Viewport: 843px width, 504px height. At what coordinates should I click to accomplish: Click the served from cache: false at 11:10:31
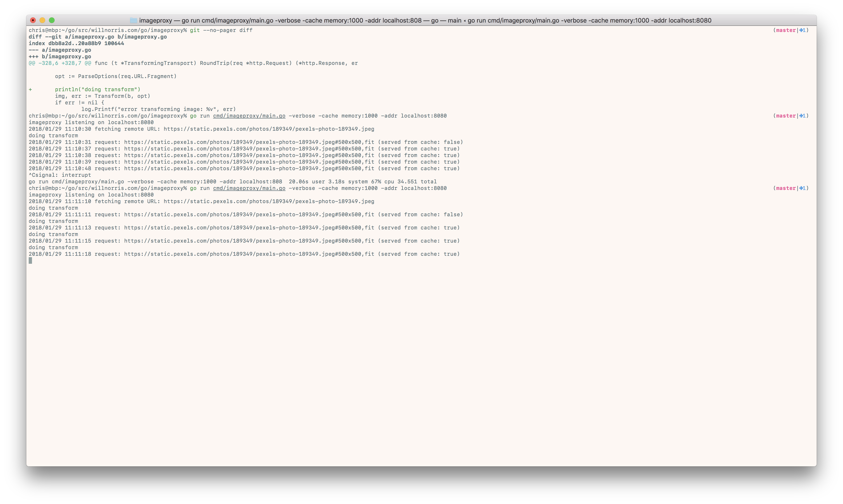point(420,142)
